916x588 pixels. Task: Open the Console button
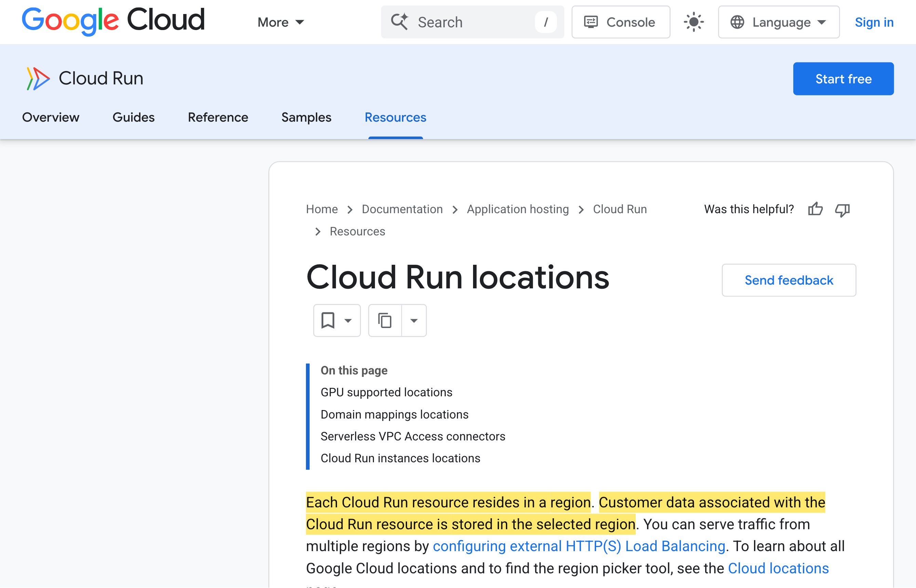621,22
